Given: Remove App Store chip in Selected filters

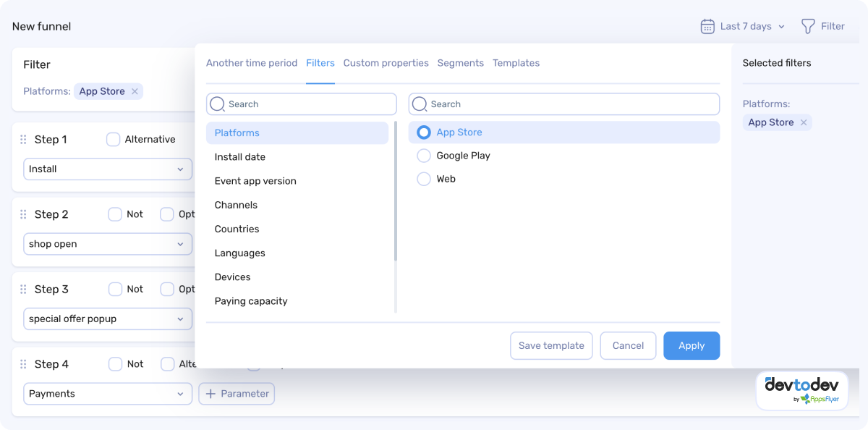Looking at the screenshot, I should (x=803, y=123).
